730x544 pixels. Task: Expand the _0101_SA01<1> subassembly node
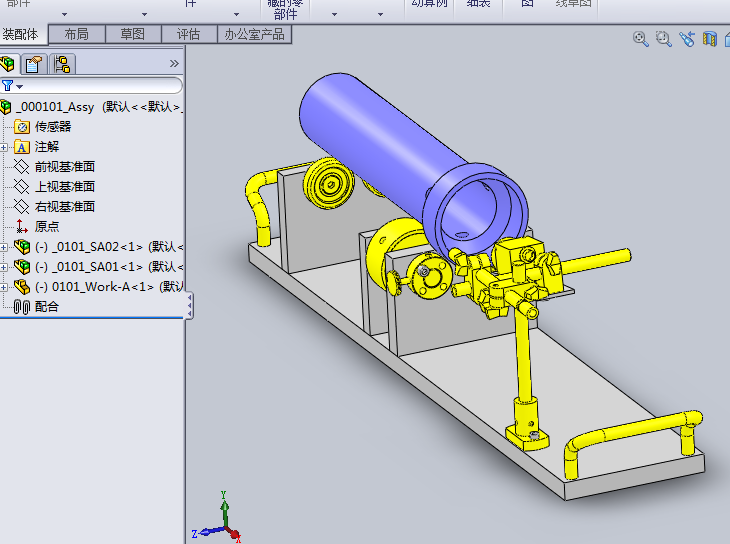(x=5, y=267)
